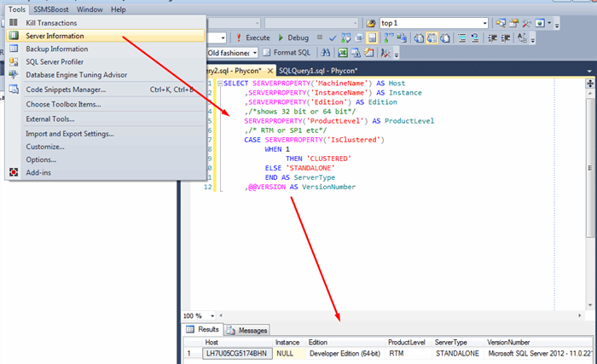
Task: Launch SQL Server Profiler from the menu
Action: pos(106,61)
